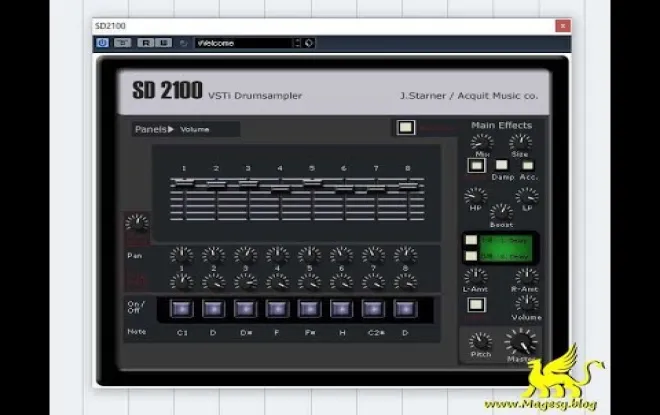Screen dimensions: 660x415
Task: Click the Write automation W button
Action: pos(160,43)
